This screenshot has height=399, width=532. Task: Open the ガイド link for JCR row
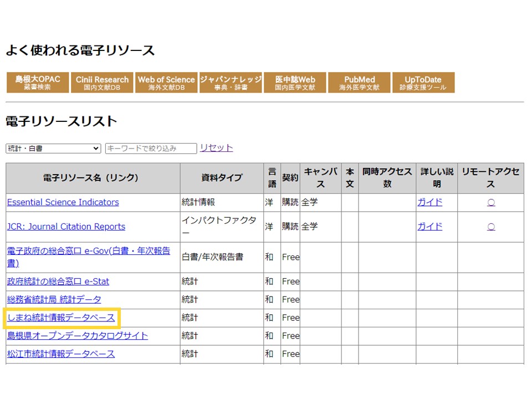430,227
